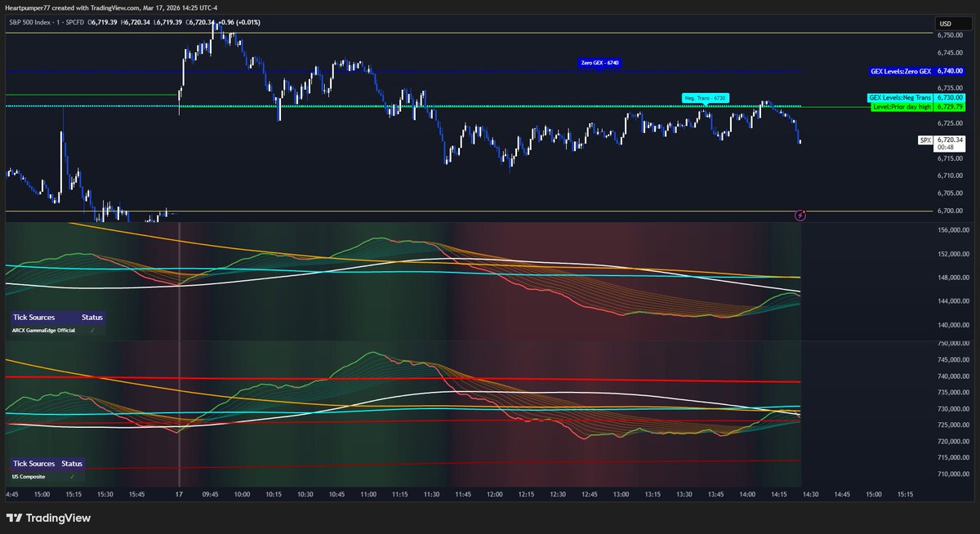Screen dimensions: 980x534
Task: Click the ARCX GammaEdge Official status checkmark
Action: [92, 330]
